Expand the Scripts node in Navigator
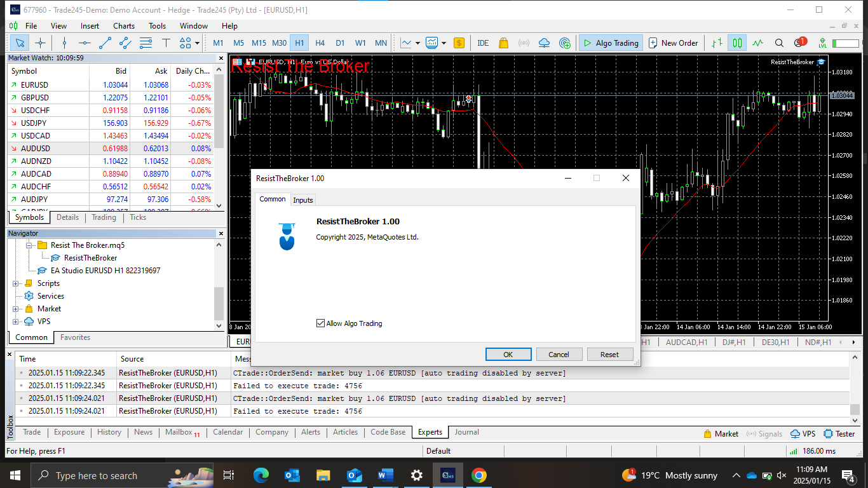868x488 pixels. coord(16,283)
